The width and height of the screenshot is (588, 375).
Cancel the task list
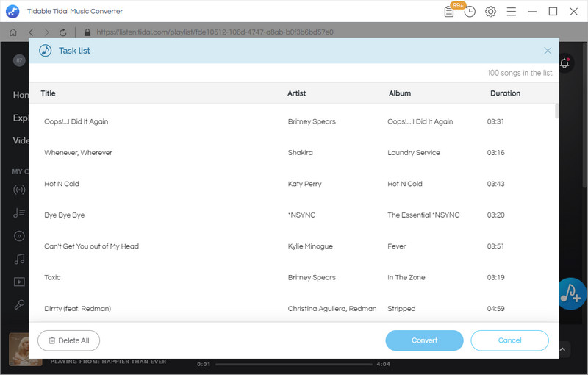click(x=509, y=340)
